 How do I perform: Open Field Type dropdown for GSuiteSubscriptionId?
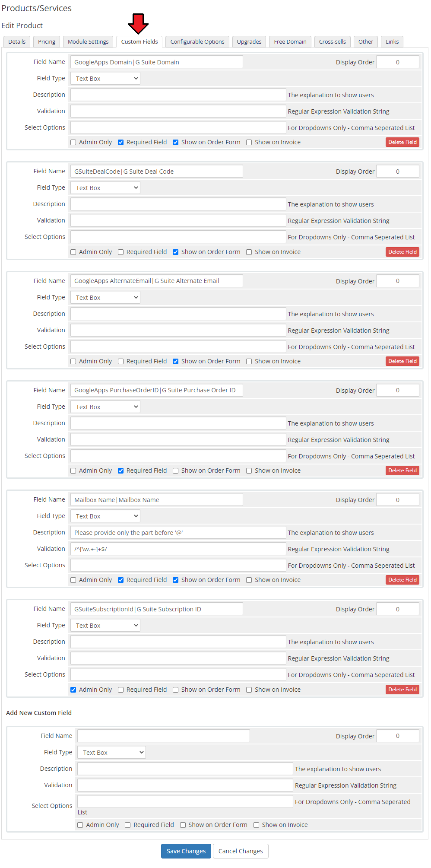coord(105,625)
